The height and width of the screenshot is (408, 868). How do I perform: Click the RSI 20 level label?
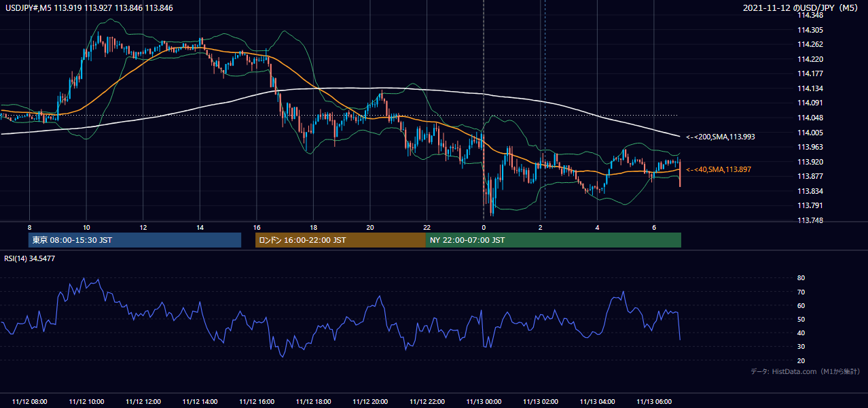(x=801, y=360)
